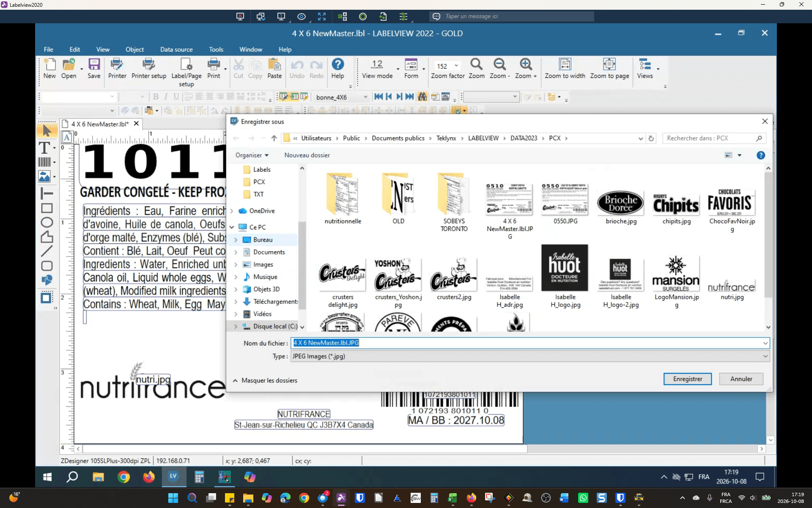Open the Data source menu
812x508 pixels.
[176, 50]
